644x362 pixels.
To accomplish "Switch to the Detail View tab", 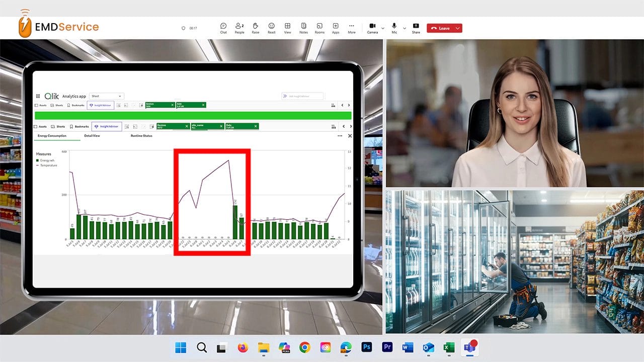I will [92, 136].
